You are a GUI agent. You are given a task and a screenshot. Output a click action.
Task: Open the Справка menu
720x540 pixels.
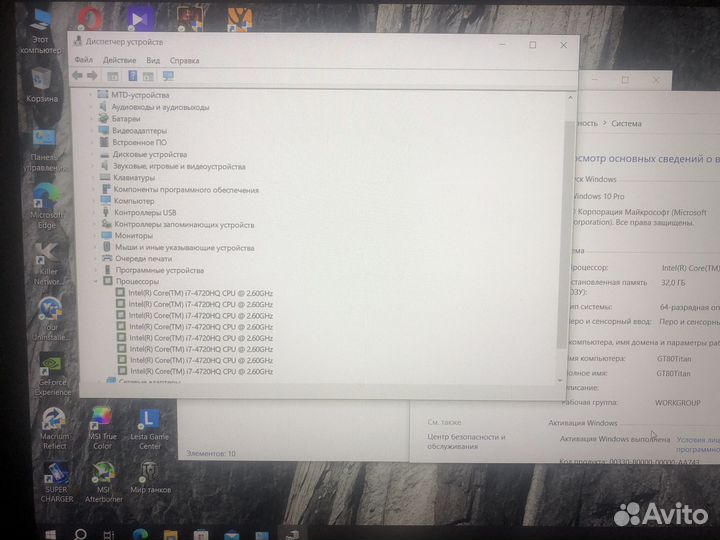[x=185, y=60]
